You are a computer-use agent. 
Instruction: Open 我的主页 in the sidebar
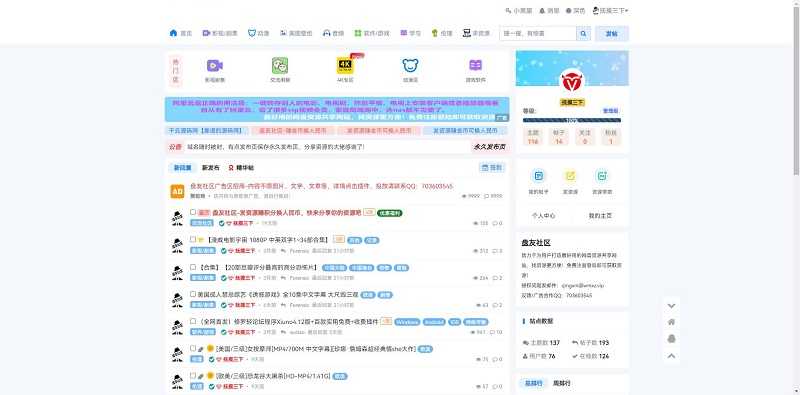tap(600, 216)
